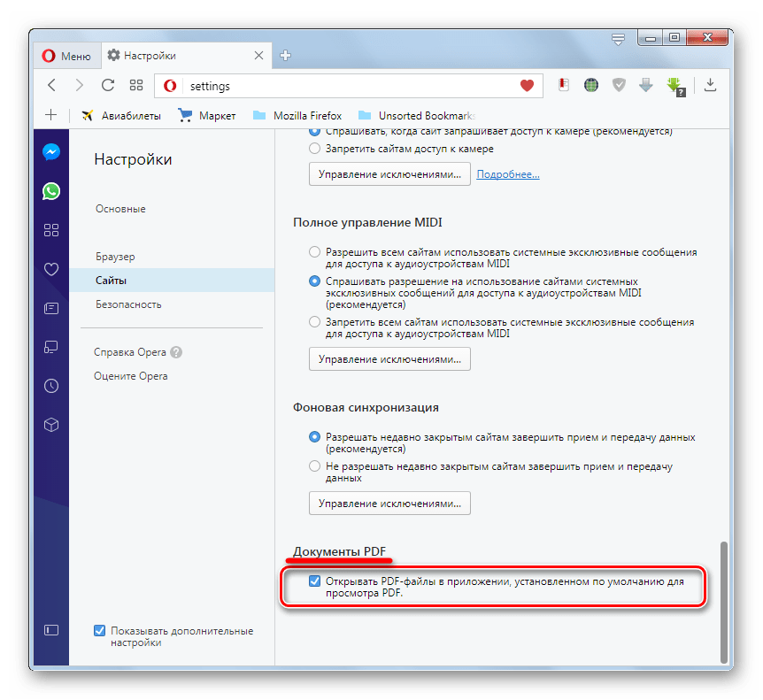
Task: Select don't allow recently closed sites to finish
Action: (314, 465)
